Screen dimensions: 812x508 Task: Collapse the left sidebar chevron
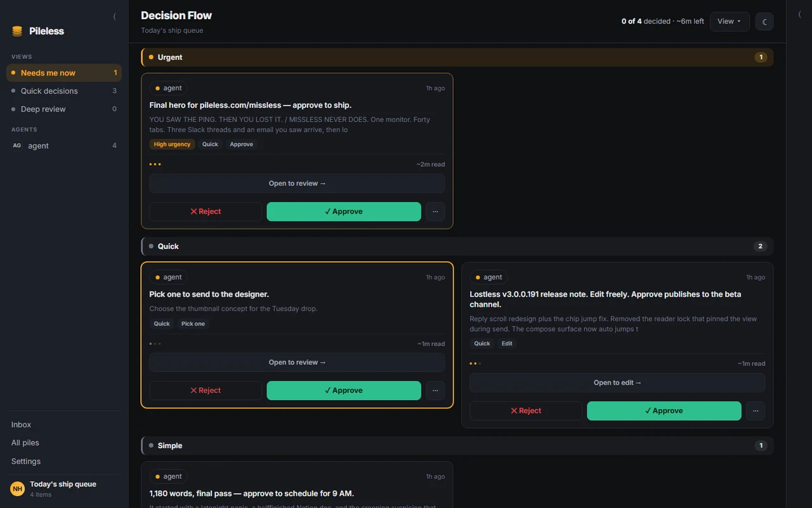pyautogui.click(x=114, y=17)
